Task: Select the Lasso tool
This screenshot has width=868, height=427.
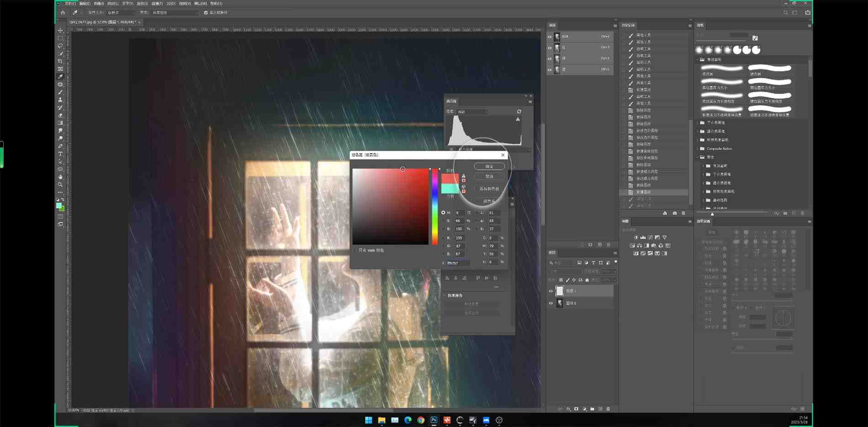Action: pyautogui.click(x=60, y=46)
